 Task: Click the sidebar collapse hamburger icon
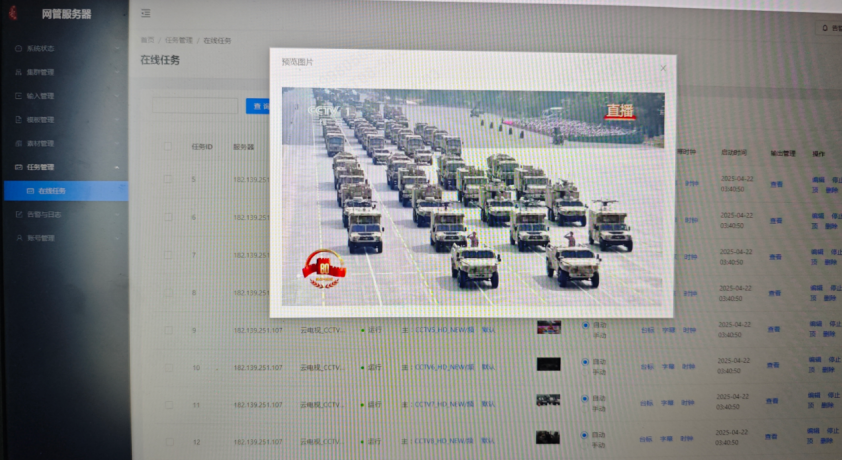coord(146,14)
